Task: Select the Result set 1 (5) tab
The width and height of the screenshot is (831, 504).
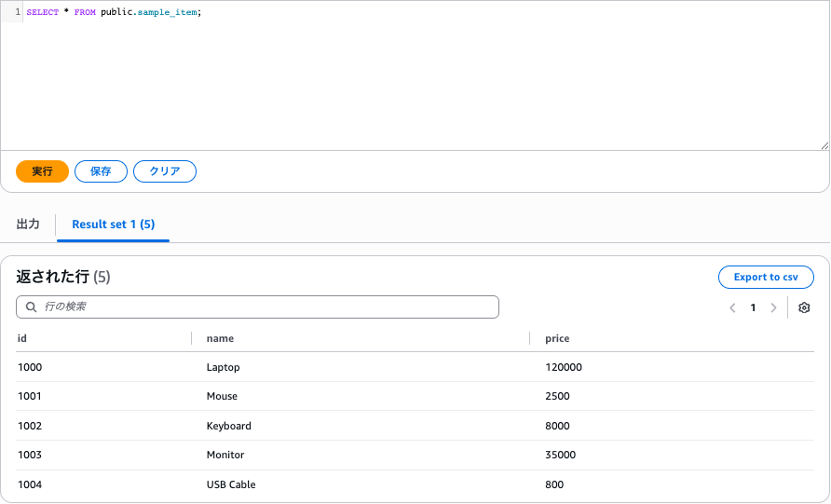Action: click(113, 225)
